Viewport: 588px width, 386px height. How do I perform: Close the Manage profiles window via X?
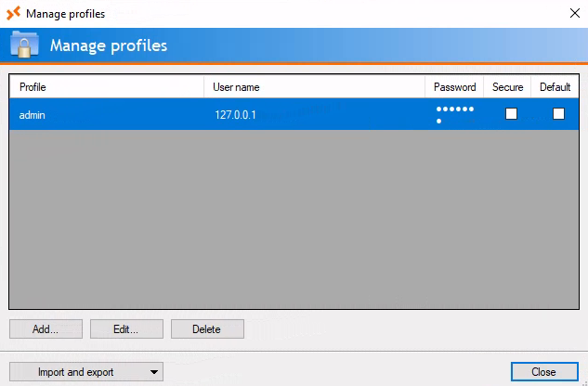tap(574, 14)
